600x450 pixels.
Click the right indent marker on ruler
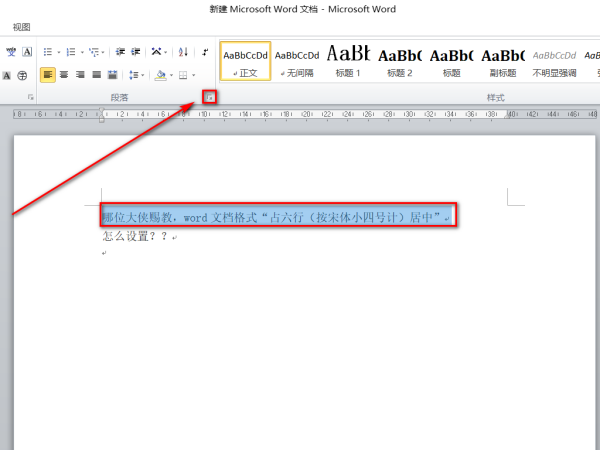507,115
